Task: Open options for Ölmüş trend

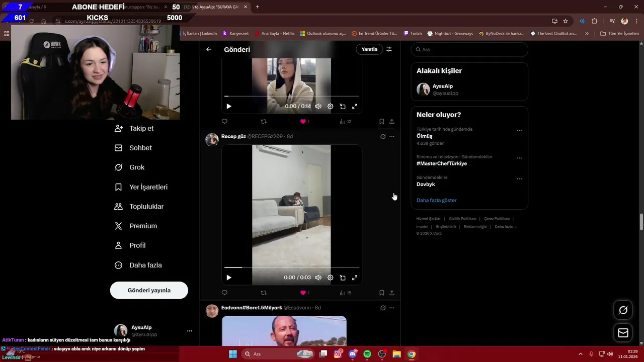Action: [x=519, y=130]
